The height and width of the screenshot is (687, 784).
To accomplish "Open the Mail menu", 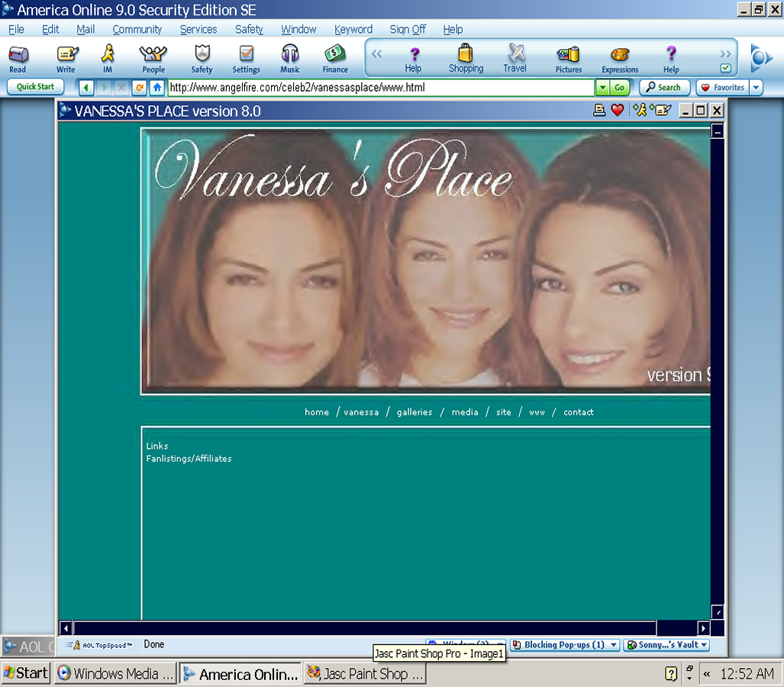I will (85, 30).
